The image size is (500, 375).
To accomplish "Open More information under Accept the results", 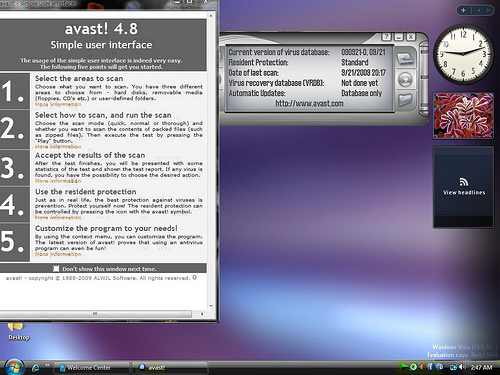I will (x=58, y=181).
